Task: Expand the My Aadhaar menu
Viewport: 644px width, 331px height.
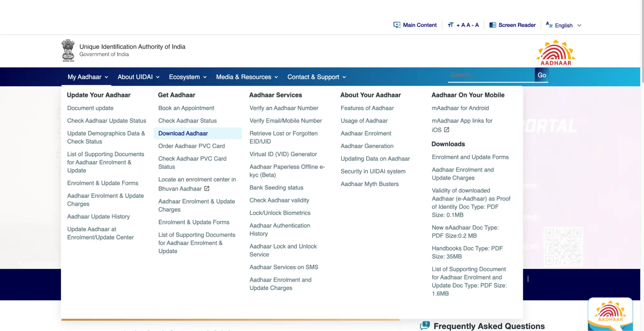Action: click(x=88, y=77)
